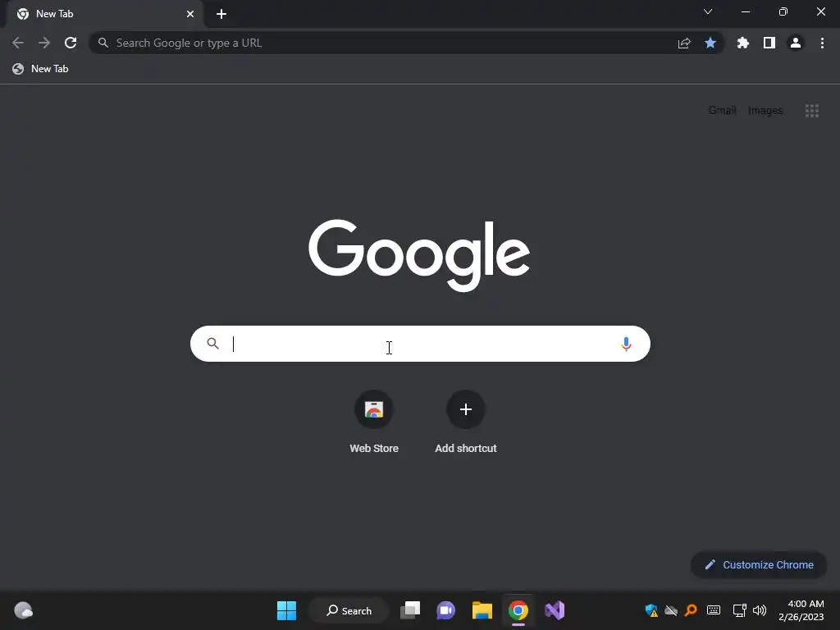Open the Extensions puzzle icon
Screen dimensions: 840x630
pyautogui.click(x=743, y=43)
